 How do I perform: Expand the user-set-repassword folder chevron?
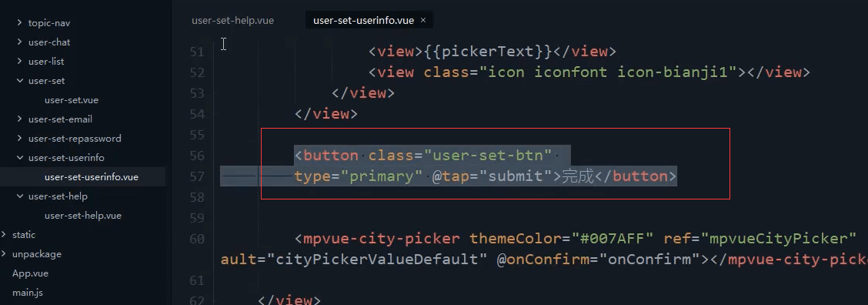(20, 139)
